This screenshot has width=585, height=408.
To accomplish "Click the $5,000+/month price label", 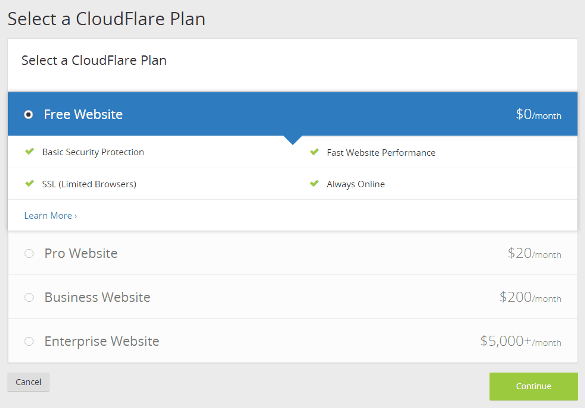I will (x=521, y=341).
